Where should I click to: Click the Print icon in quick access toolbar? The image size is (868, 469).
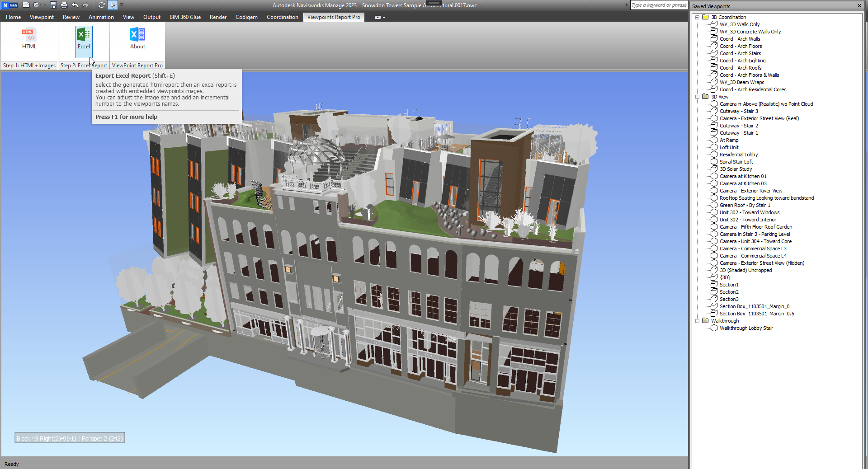pyautogui.click(x=64, y=5)
